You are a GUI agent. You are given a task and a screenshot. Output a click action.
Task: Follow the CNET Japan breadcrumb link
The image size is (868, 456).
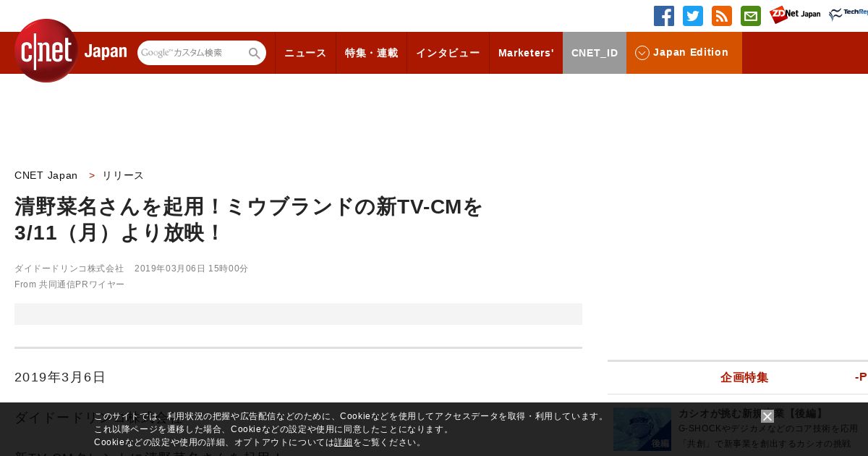(x=46, y=175)
